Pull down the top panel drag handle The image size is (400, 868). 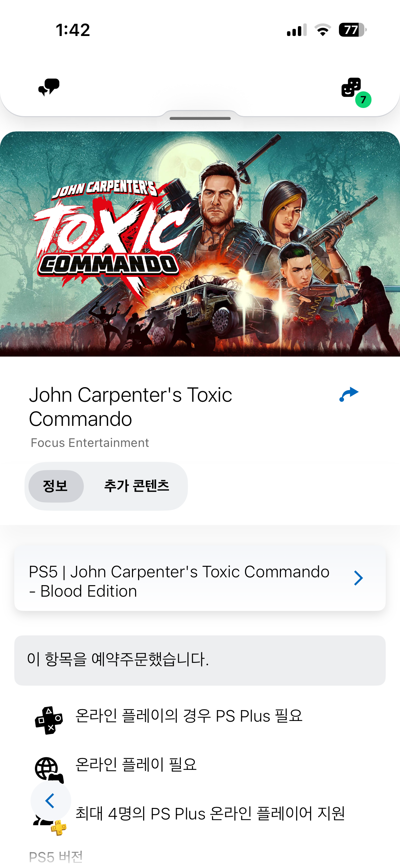point(200,118)
